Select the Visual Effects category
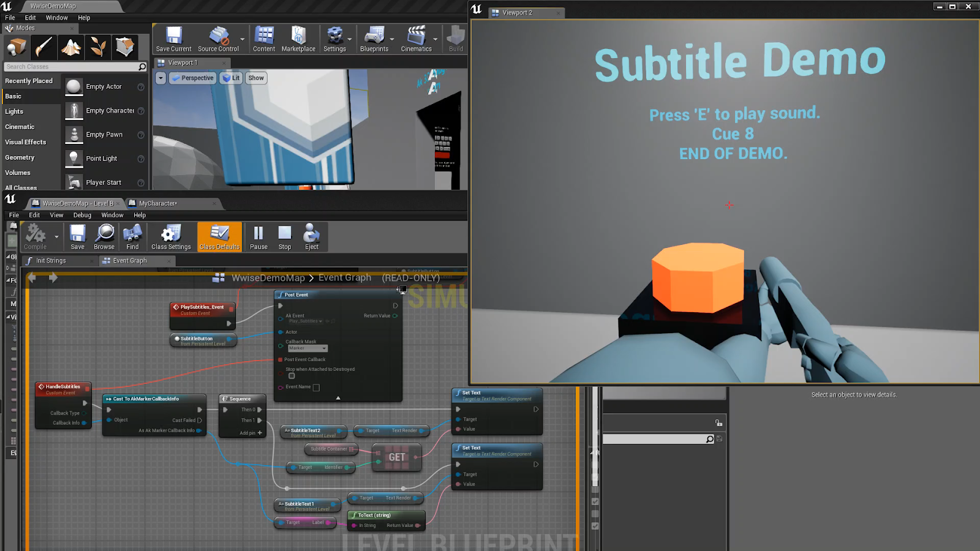980x551 pixels. click(x=26, y=142)
